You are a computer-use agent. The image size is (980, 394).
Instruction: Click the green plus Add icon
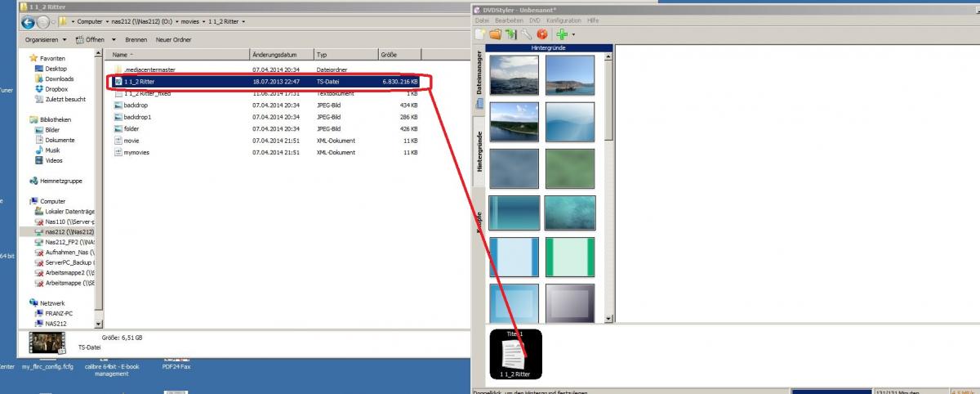[562, 34]
